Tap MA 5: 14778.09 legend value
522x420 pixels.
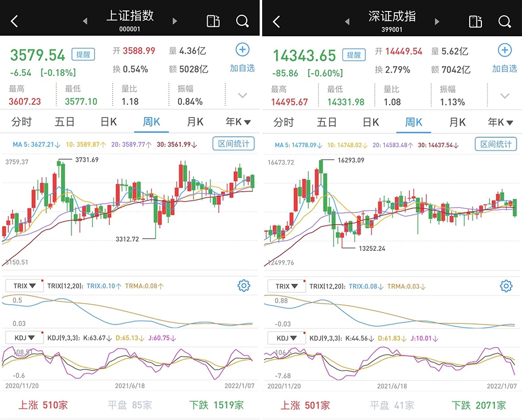coord(298,145)
